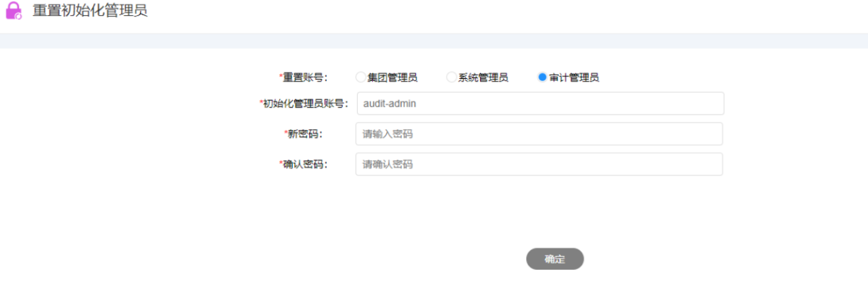Click the 确认密码 field label
Screen dimensions: 868x285
point(305,164)
